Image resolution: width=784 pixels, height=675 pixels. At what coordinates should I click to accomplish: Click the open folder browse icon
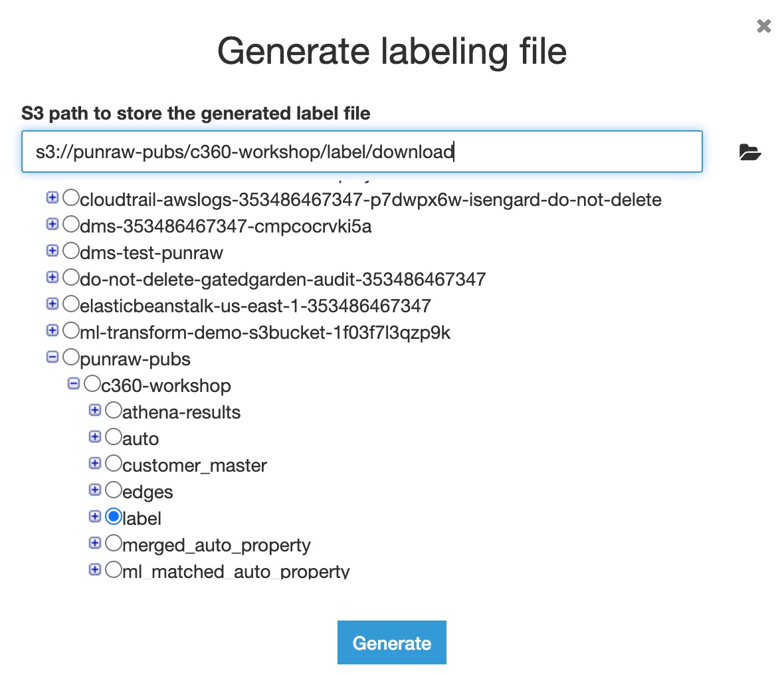(749, 152)
